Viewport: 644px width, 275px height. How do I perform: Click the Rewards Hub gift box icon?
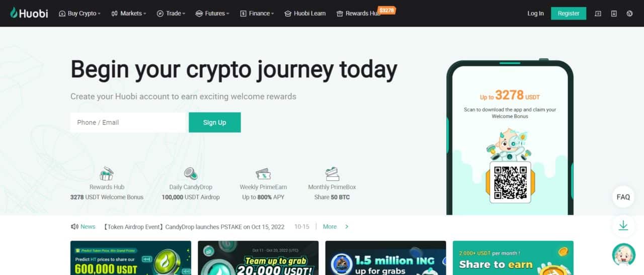[107, 174]
